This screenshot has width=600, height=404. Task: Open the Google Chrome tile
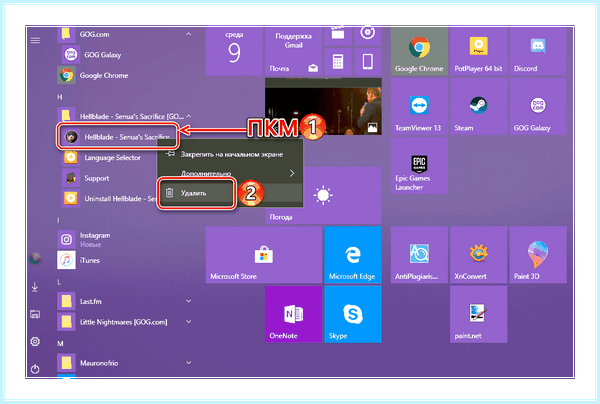pyautogui.click(x=419, y=51)
